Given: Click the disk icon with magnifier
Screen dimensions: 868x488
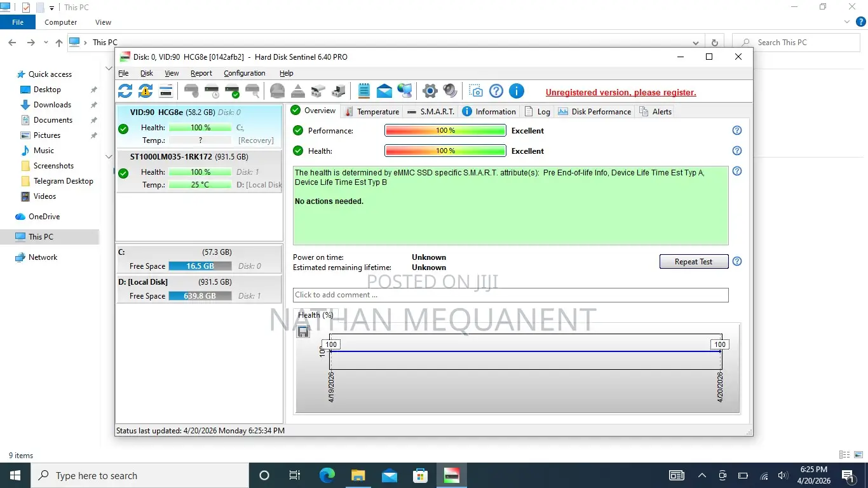Looking at the screenshot, I should 252,91.
